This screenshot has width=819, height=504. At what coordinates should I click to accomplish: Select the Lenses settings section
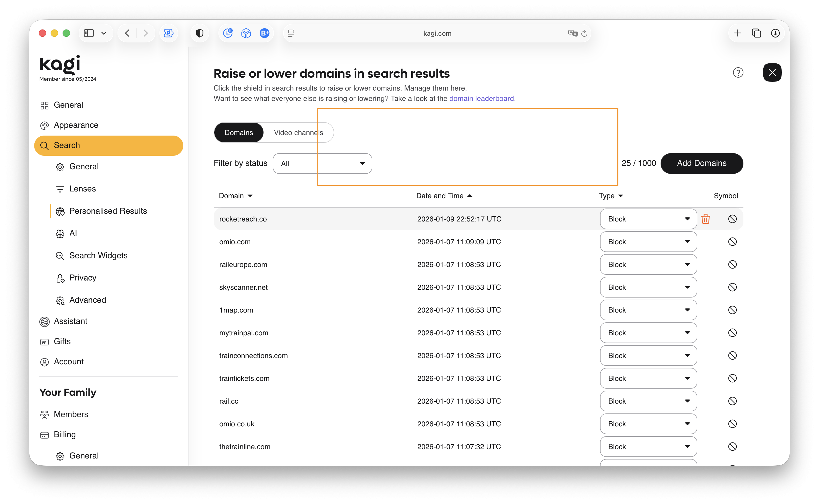coord(82,188)
